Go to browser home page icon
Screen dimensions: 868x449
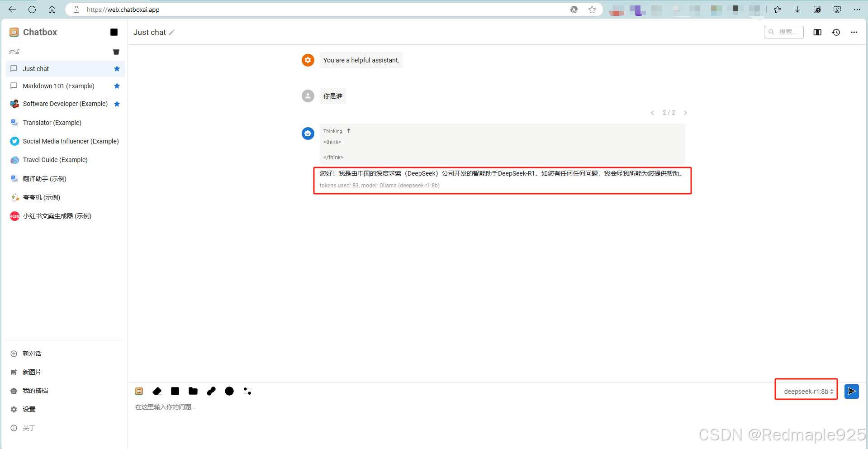[52, 10]
